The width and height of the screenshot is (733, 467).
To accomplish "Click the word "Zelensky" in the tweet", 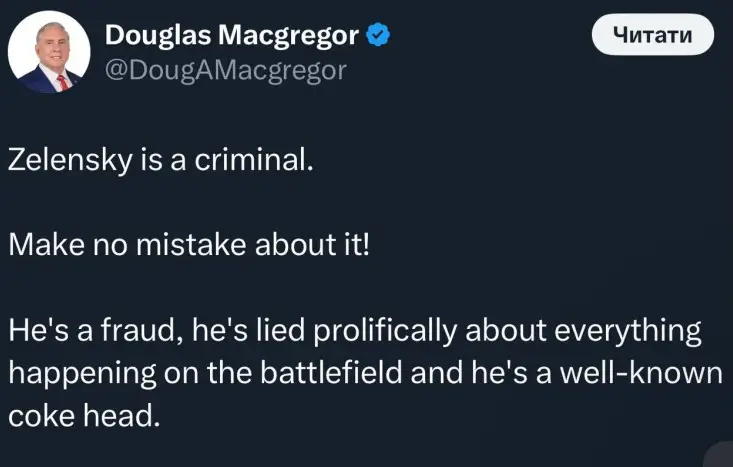I will [64, 162].
